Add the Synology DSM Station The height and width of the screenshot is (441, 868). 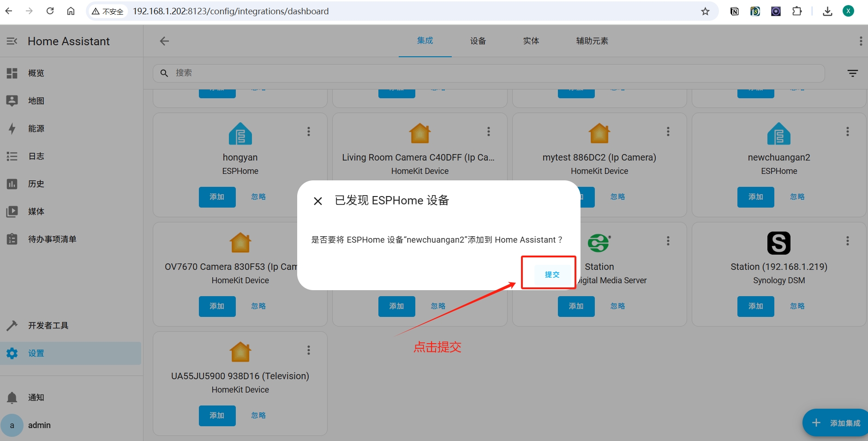coord(755,306)
